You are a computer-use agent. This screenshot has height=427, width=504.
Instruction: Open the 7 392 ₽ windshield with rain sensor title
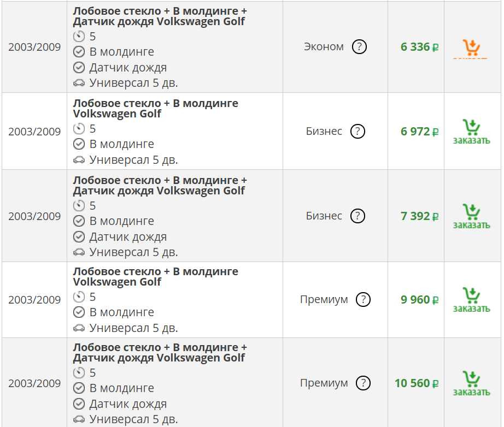click(160, 186)
